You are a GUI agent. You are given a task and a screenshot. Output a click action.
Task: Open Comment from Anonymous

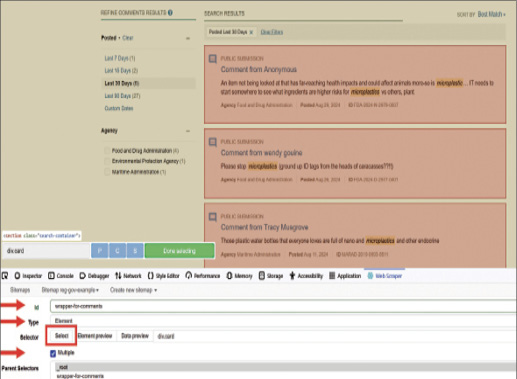click(259, 69)
